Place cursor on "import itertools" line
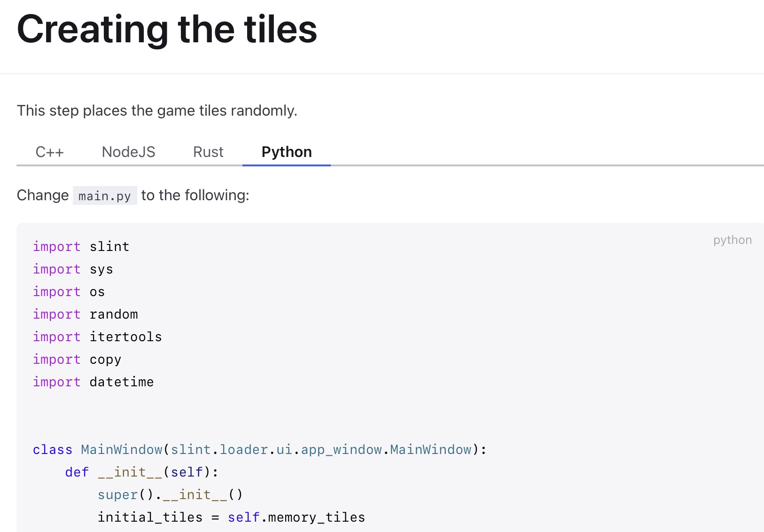This screenshot has width=764, height=532. 97,337
